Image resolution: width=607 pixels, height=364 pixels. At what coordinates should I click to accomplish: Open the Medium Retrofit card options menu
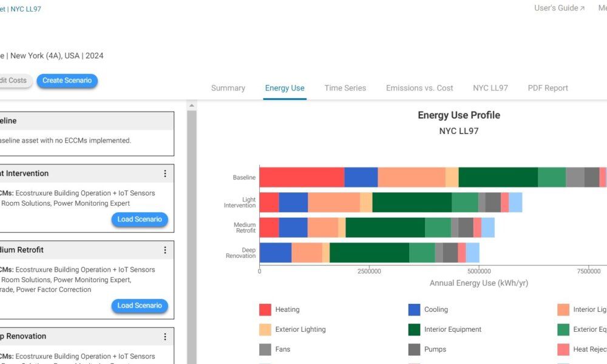point(165,249)
